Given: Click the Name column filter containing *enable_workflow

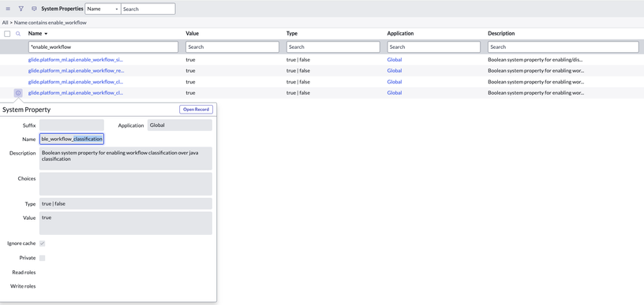Looking at the screenshot, I should click(103, 46).
